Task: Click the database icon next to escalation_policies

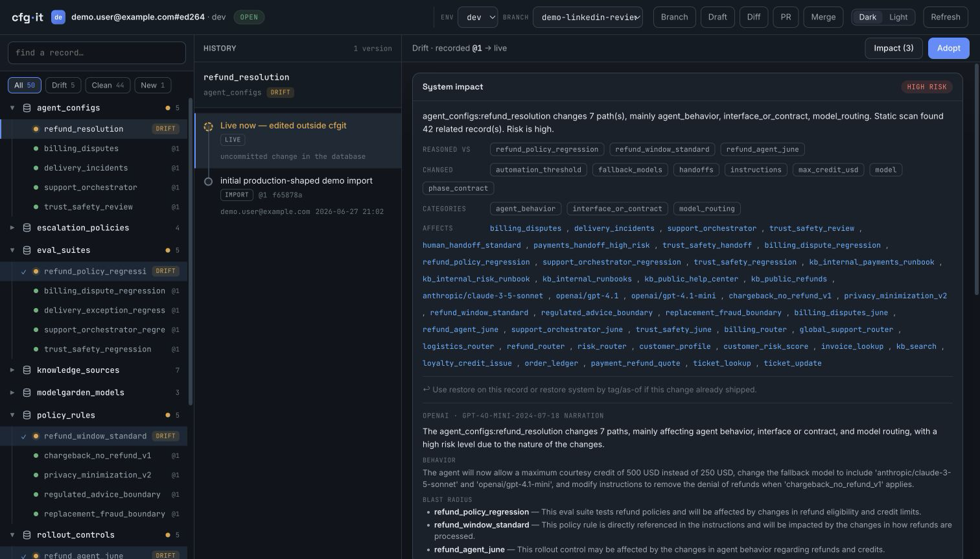Action: (x=27, y=228)
